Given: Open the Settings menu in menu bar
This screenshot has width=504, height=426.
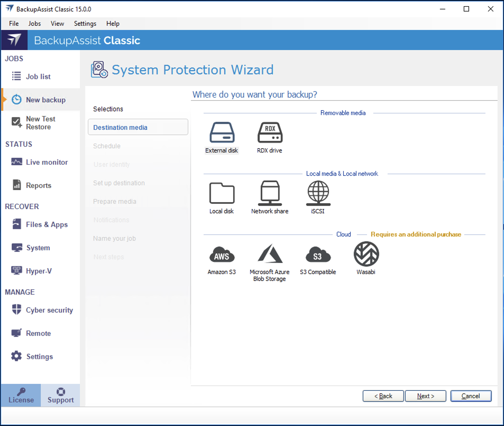Looking at the screenshot, I should (85, 24).
